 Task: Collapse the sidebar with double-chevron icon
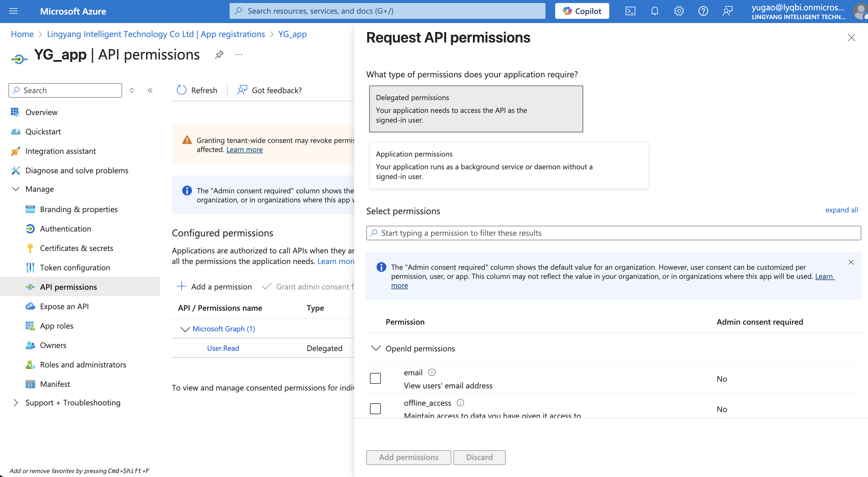click(x=150, y=90)
